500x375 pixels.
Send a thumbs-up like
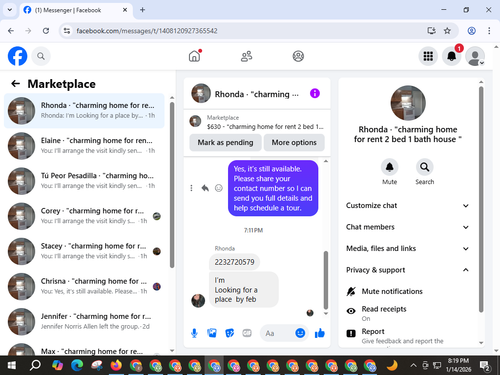(x=320, y=333)
